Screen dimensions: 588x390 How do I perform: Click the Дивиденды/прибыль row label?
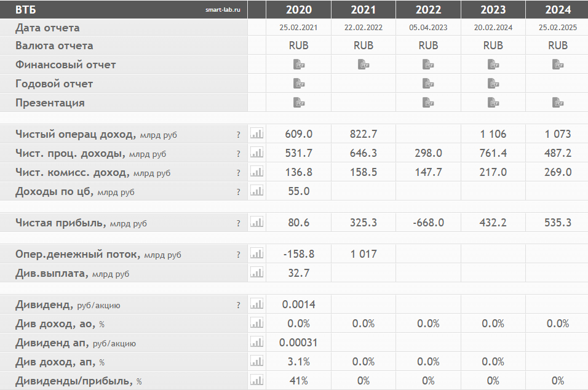pyautogui.click(x=78, y=381)
